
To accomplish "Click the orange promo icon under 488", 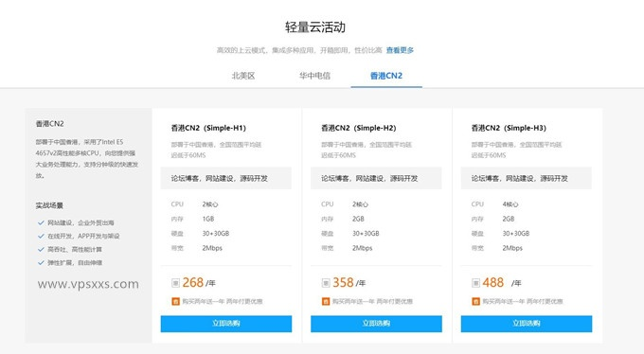I will pos(475,301).
